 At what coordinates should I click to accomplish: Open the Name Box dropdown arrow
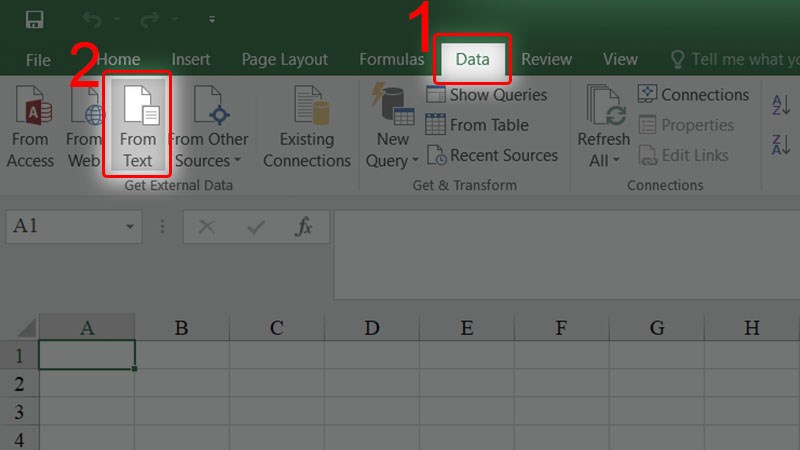(x=130, y=228)
